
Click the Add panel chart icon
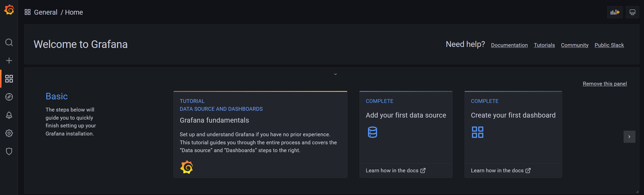pos(615,12)
